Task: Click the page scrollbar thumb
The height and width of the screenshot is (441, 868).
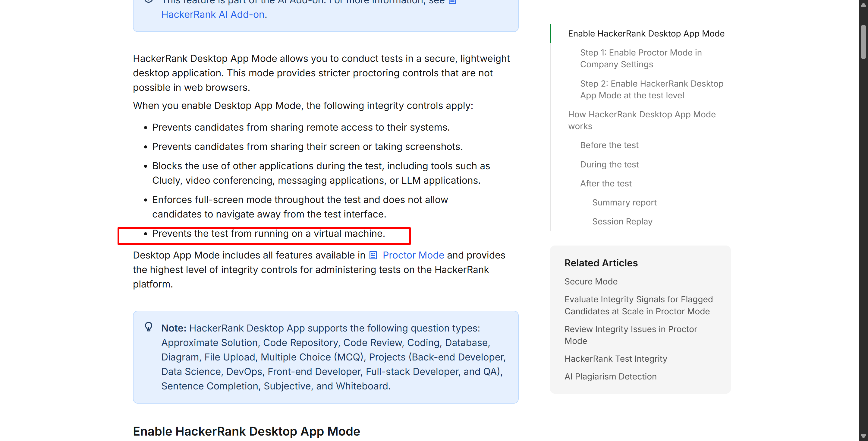Action: click(x=863, y=42)
